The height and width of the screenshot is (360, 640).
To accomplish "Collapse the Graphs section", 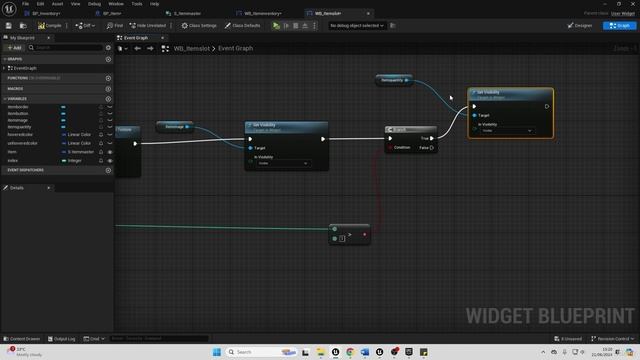I will click(x=5, y=59).
